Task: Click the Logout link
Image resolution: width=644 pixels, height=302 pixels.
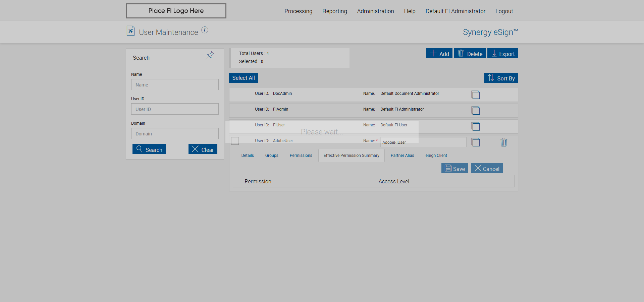Action: click(504, 11)
